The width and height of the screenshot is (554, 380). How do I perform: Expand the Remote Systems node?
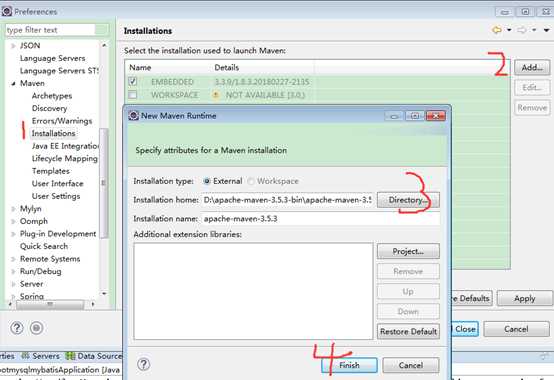(x=13, y=259)
